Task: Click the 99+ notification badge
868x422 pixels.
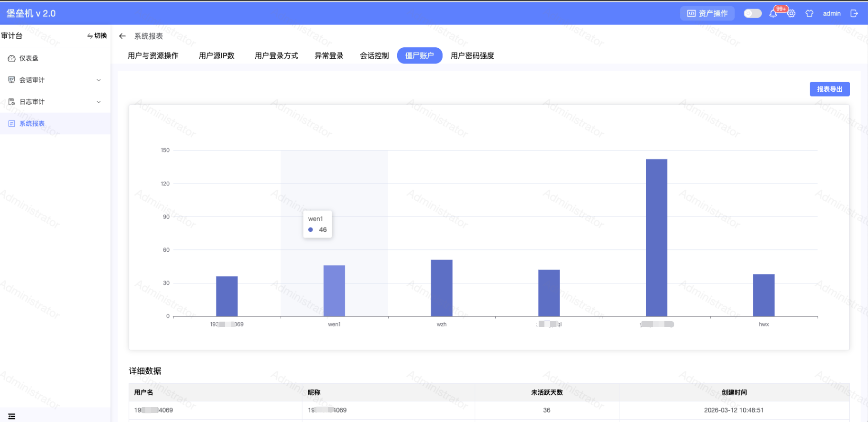Action: click(x=781, y=9)
